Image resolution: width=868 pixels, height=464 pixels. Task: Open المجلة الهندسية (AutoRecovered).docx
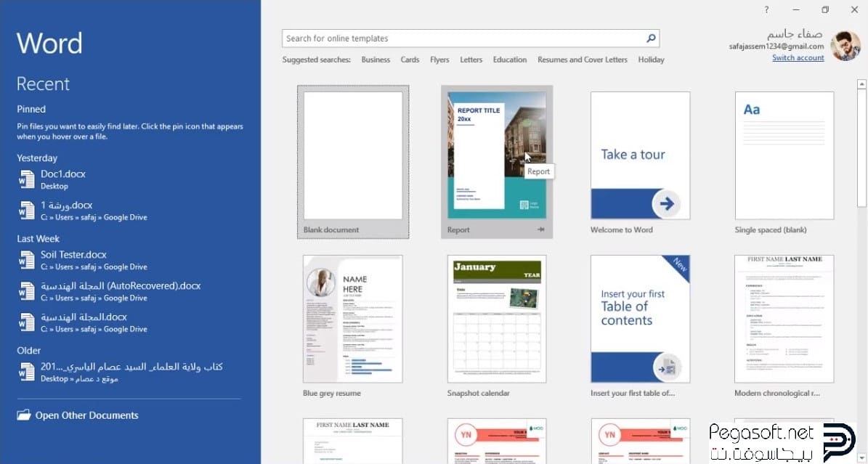coord(130,291)
